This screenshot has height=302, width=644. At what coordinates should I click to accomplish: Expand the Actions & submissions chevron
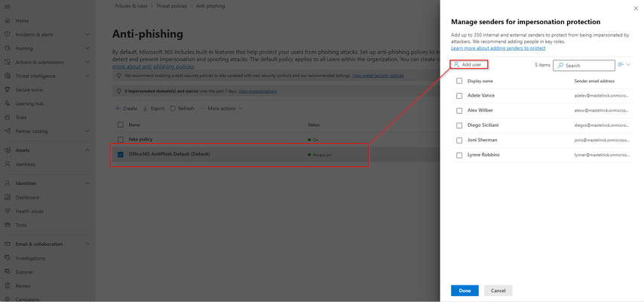click(x=87, y=62)
